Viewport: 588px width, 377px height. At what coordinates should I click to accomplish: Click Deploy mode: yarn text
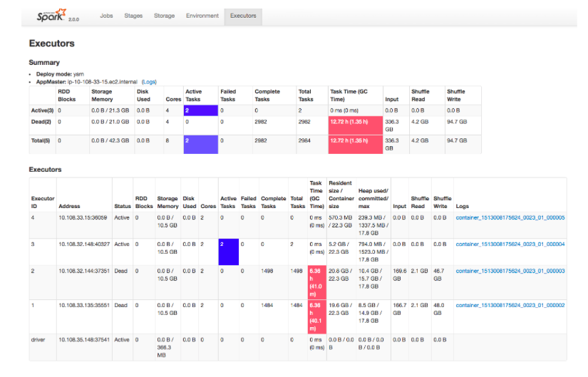60,74
